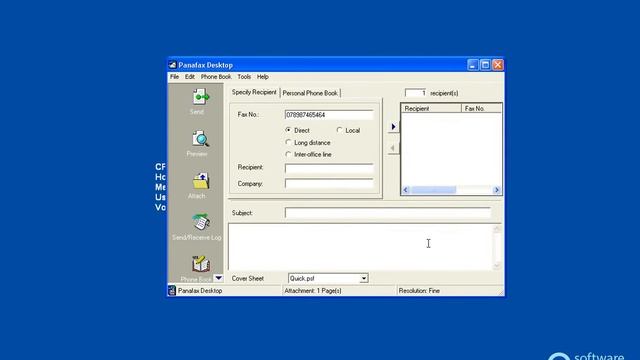Open the File menu
This screenshot has width=640, height=360.
175,77
